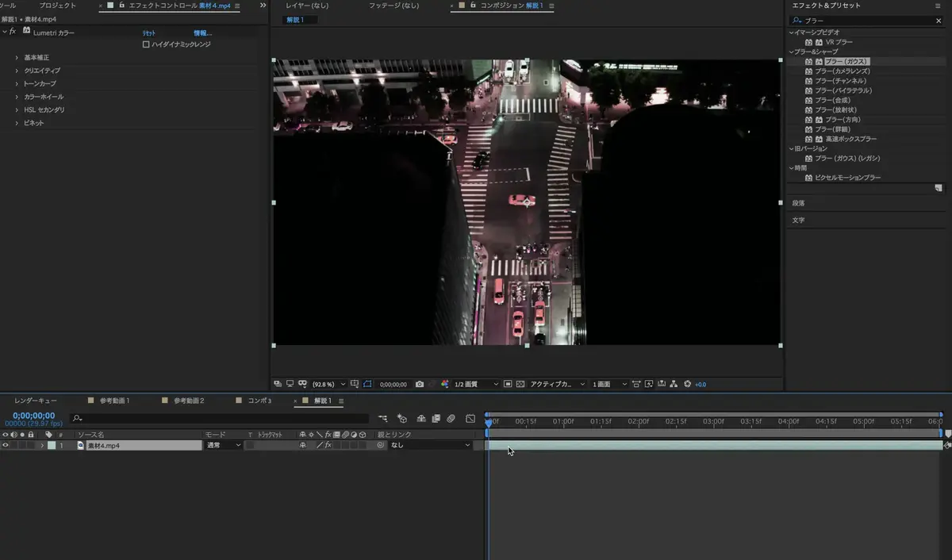Expand the 基本補正 section
The image size is (952, 560).
[17, 58]
